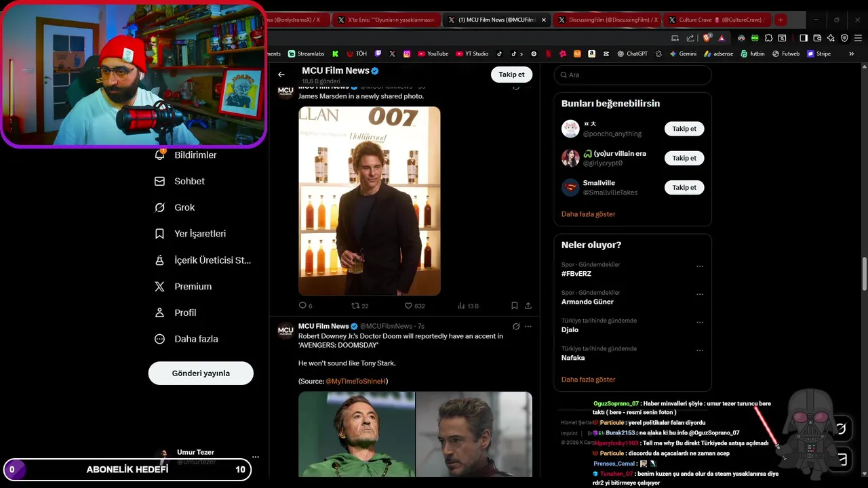868x488 pixels.
Task: View analytics of James Marsden post (13 B)
Action: coord(468,306)
